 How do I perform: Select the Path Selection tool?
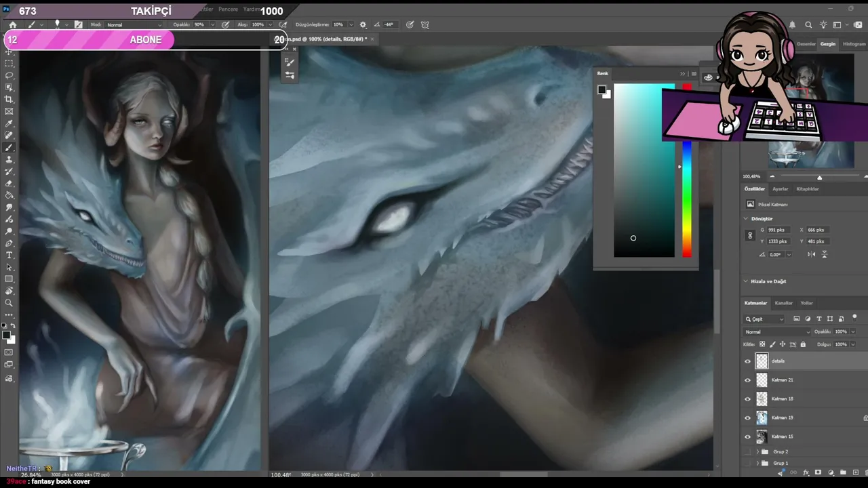pos(9,268)
